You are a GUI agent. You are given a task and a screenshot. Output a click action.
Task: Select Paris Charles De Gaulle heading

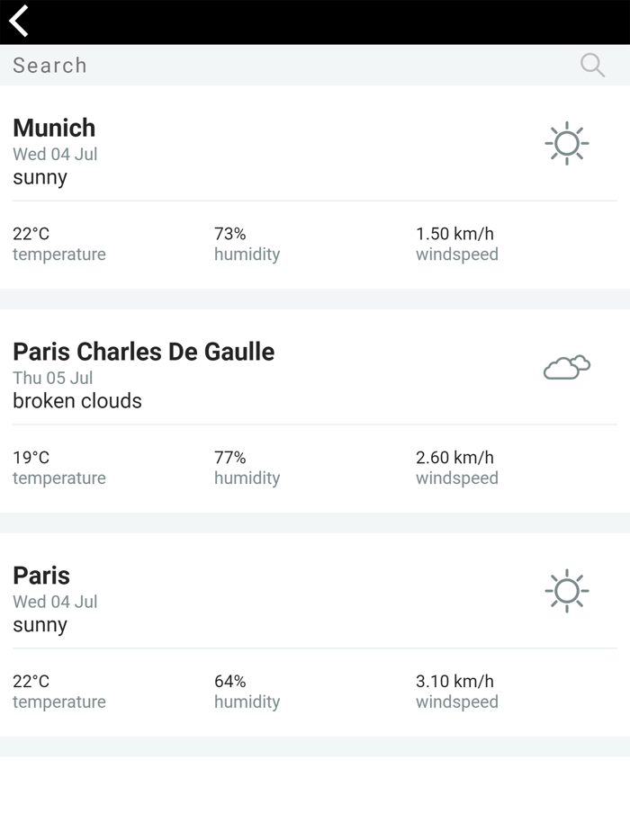point(143,352)
